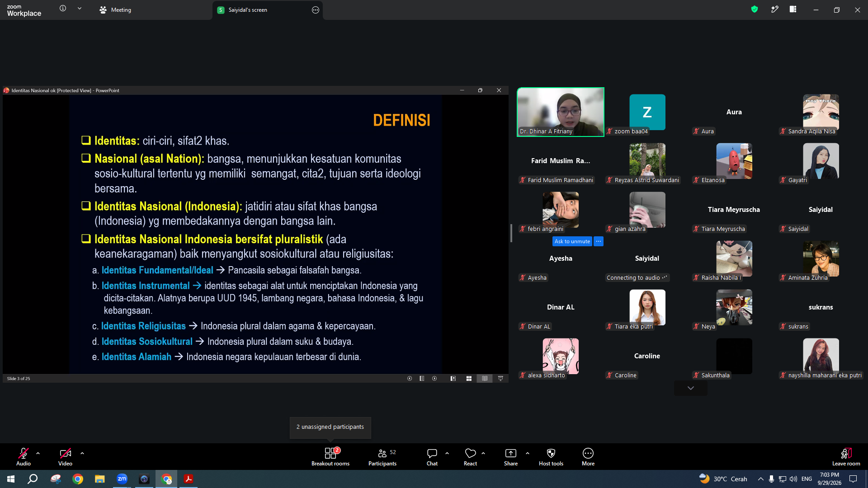This screenshot has height=488, width=868.
Task: Open the Breakout rooms panel
Action: [330, 456]
